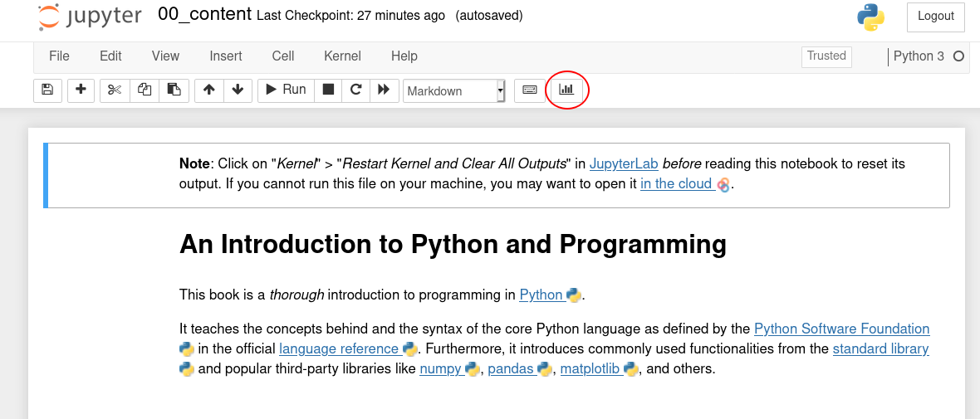Open the Markdown cell type dropdown
Viewport: 980px width, 419px height.
point(453,90)
